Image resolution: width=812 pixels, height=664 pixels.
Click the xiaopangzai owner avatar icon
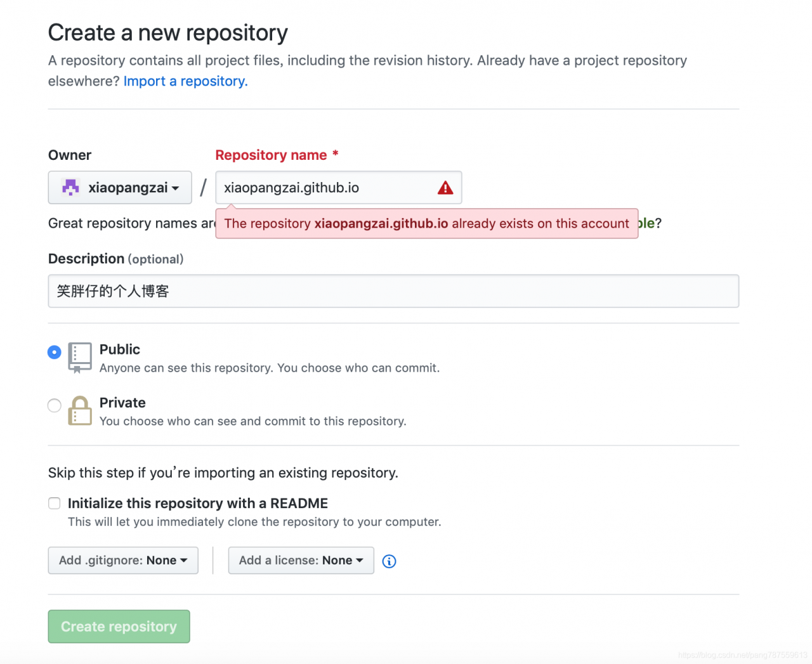[x=70, y=188]
